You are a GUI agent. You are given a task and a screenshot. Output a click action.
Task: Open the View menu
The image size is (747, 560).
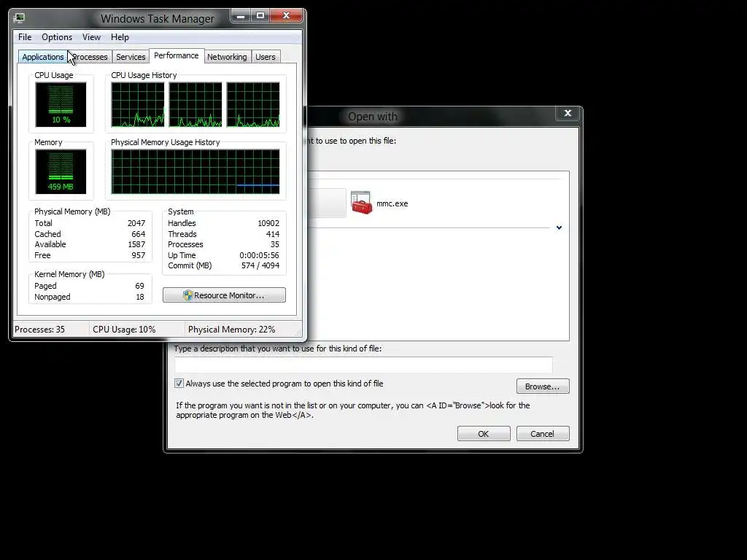[x=91, y=37]
